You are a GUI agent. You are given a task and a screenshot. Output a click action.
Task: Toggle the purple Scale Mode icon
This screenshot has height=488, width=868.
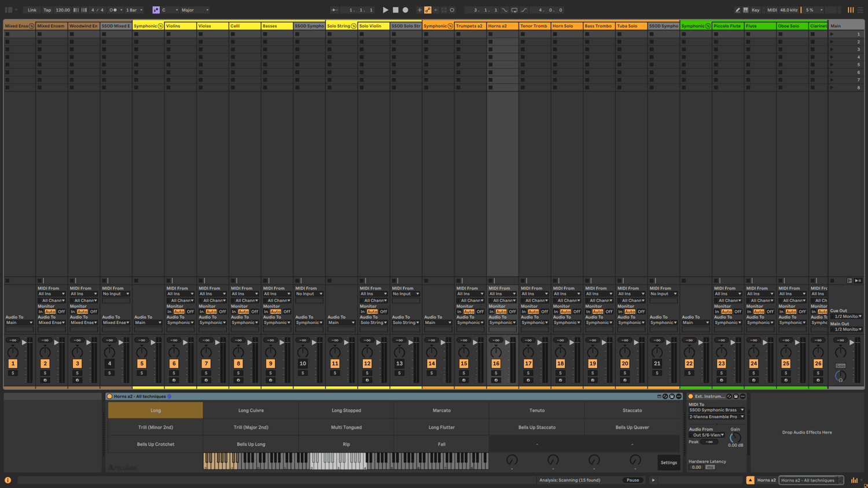pyautogui.click(x=156, y=10)
